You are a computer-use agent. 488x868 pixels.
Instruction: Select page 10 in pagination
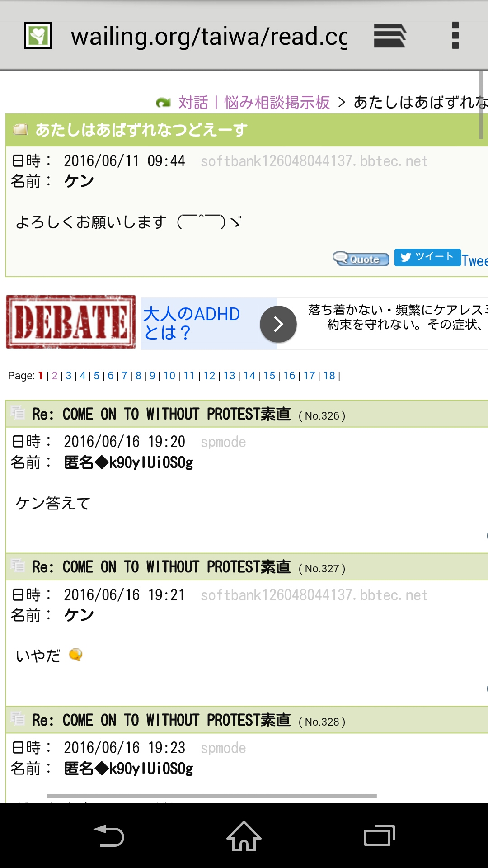pyautogui.click(x=169, y=376)
